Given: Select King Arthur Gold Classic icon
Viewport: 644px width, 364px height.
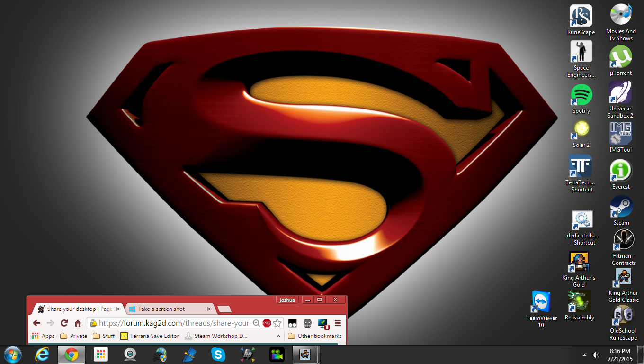Looking at the screenshot, I should coord(624,285).
